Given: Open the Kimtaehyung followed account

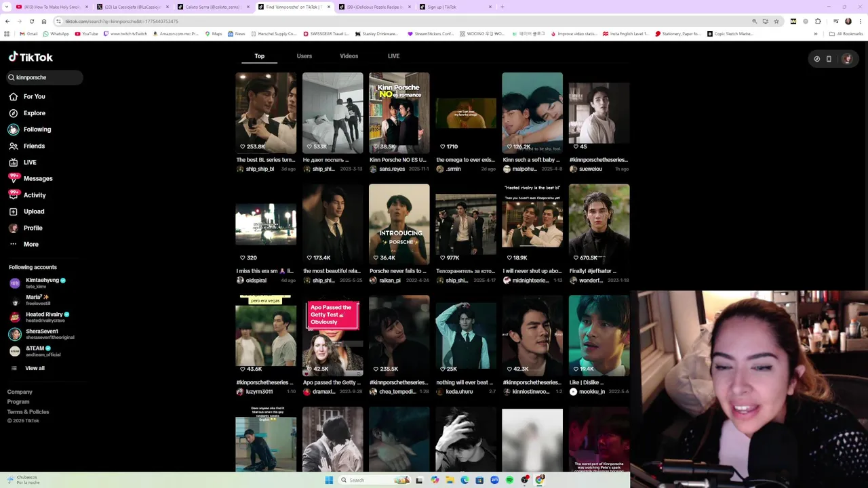Looking at the screenshot, I should (x=38, y=283).
